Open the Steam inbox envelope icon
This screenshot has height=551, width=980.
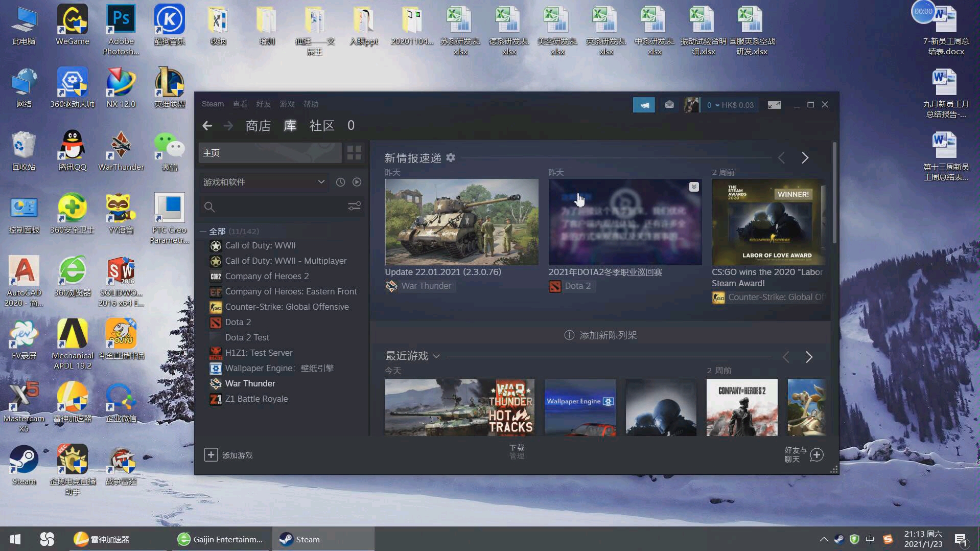[669, 105]
